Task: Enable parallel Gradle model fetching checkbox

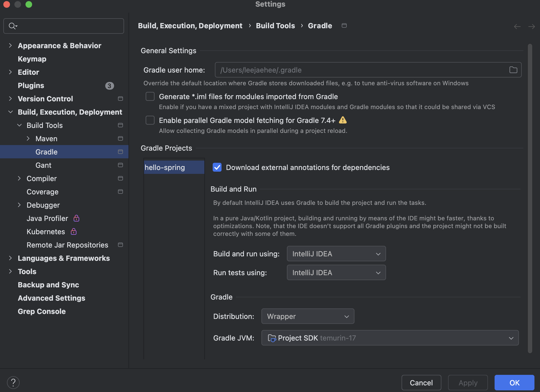Action: pyautogui.click(x=150, y=120)
